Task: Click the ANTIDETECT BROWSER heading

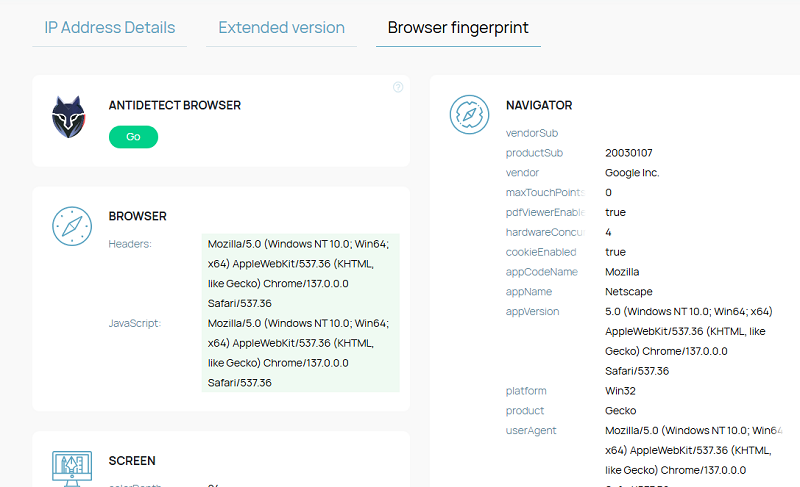Action: 174,105
